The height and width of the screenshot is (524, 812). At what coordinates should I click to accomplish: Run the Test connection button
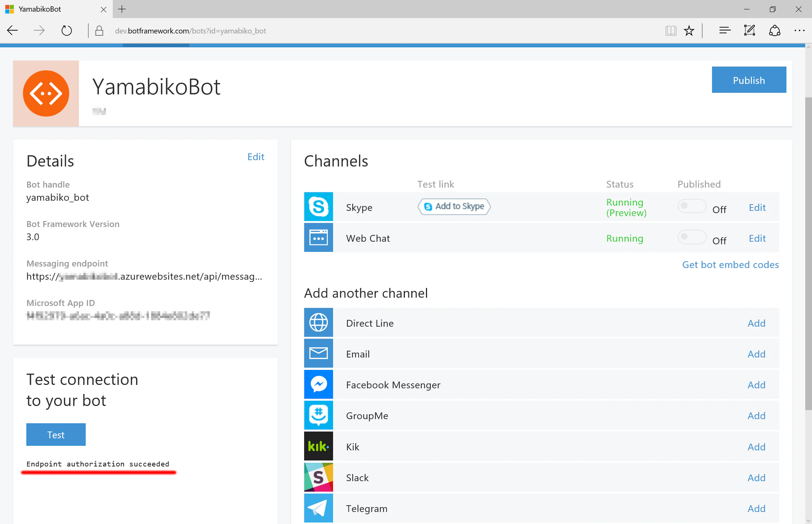[x=56, y=435]
